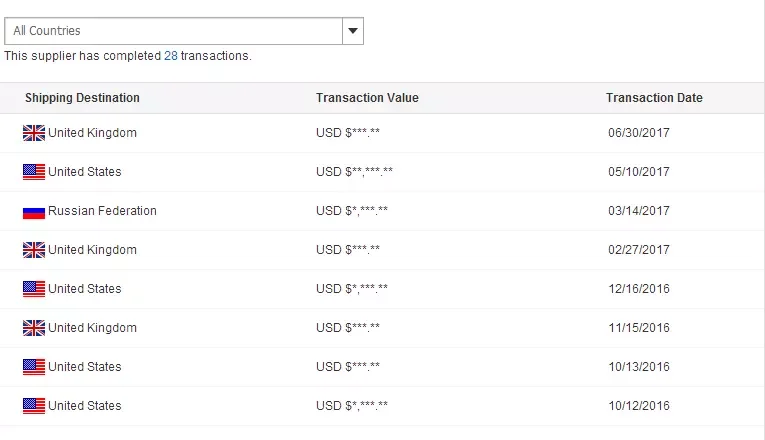Click the USD value for the 05/10/2017 transaction
The width and height of the screenshot is (765, 440).
[x=354, y=172]
